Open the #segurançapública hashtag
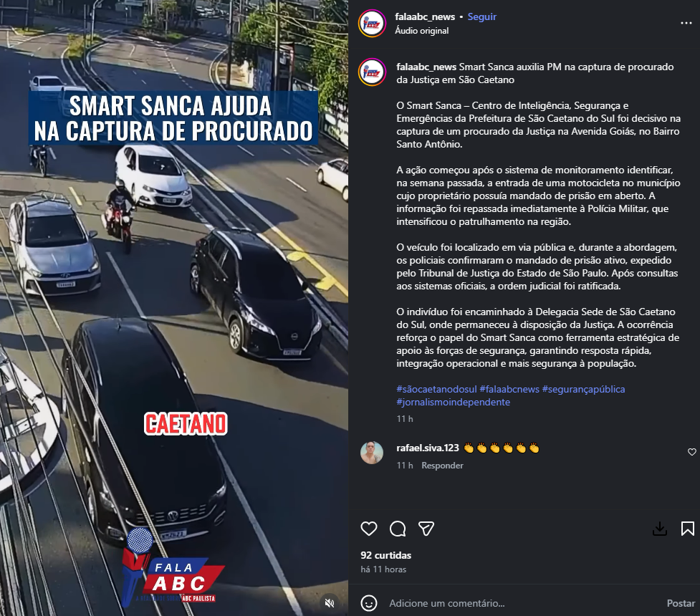The height and width of the screenshot is (616, 700). coord(583,389)
